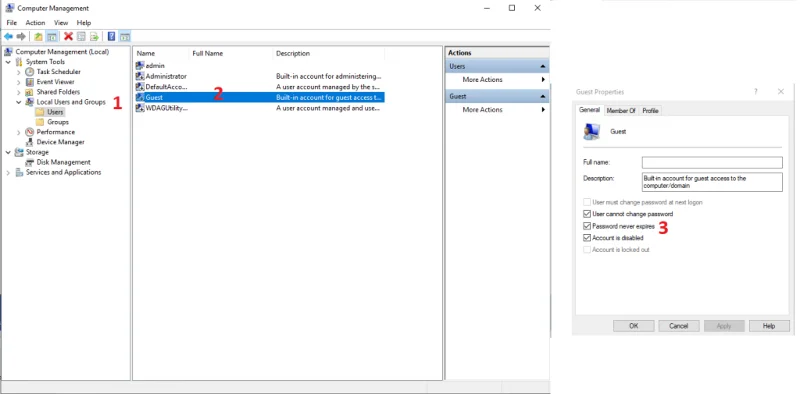Open the View menu

pyautogui.click(x=61, y=23)
